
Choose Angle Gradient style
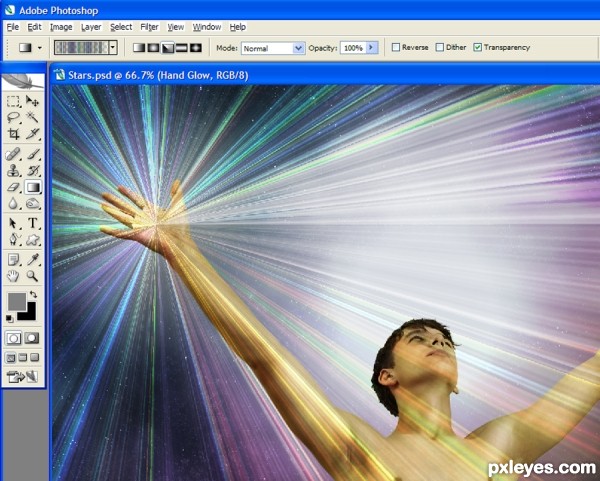click(x=168, y=48)
